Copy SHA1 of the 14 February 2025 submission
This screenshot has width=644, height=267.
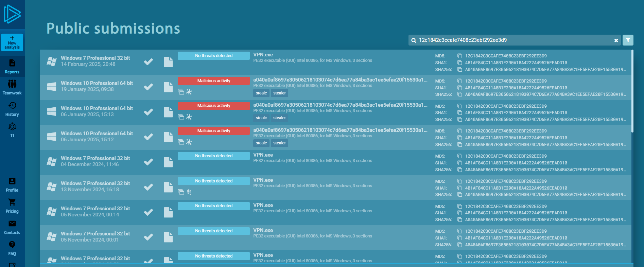click(460, 63)
